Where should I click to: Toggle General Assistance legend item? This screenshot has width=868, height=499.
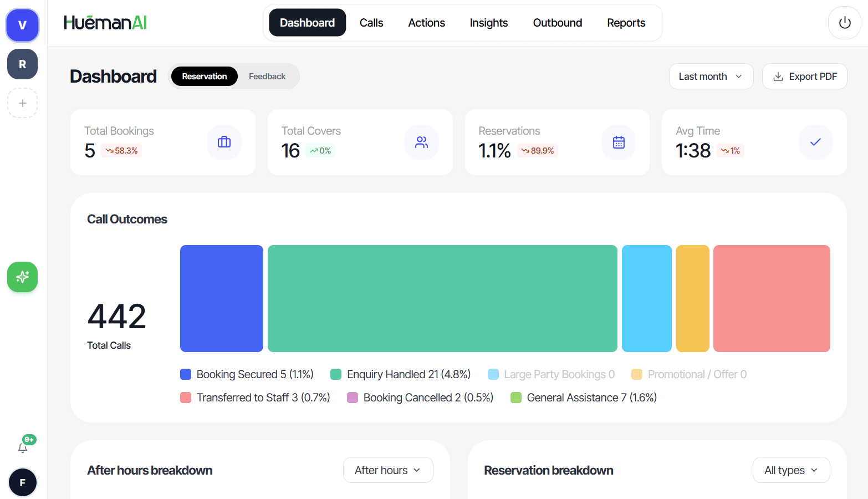[584, 398]
